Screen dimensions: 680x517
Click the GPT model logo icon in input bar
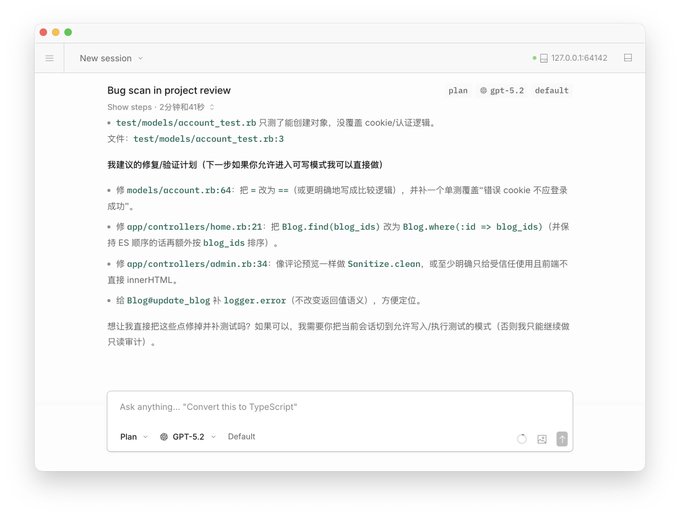164,437
